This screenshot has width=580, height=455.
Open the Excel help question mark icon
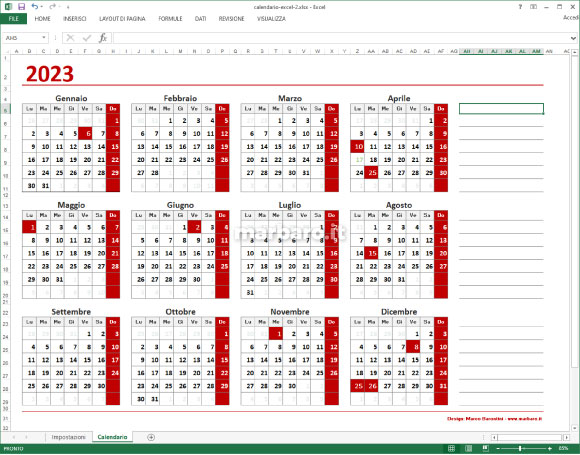520,7
